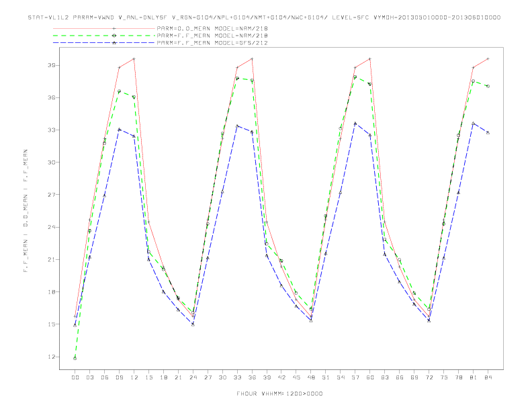Screen dimensions: 532x411
Task: Click x-axis tick label 15
Action: (x=149, y=377)
